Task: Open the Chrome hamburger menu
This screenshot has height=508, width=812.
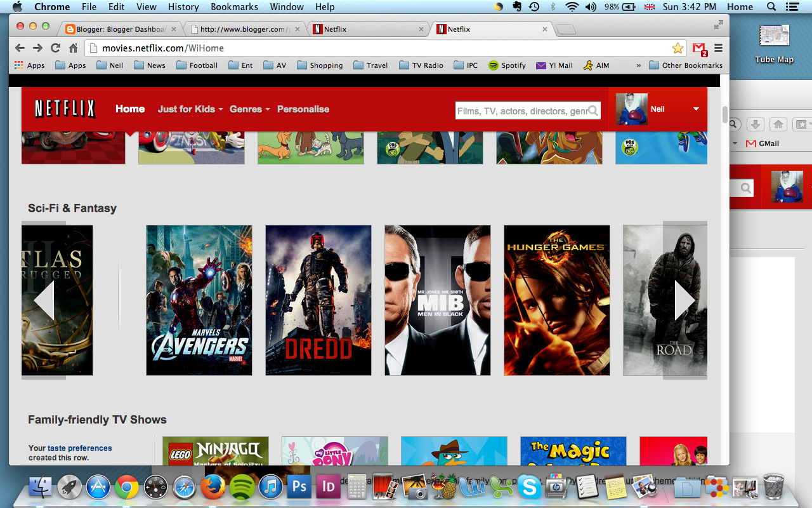Action: pos(719,48)
